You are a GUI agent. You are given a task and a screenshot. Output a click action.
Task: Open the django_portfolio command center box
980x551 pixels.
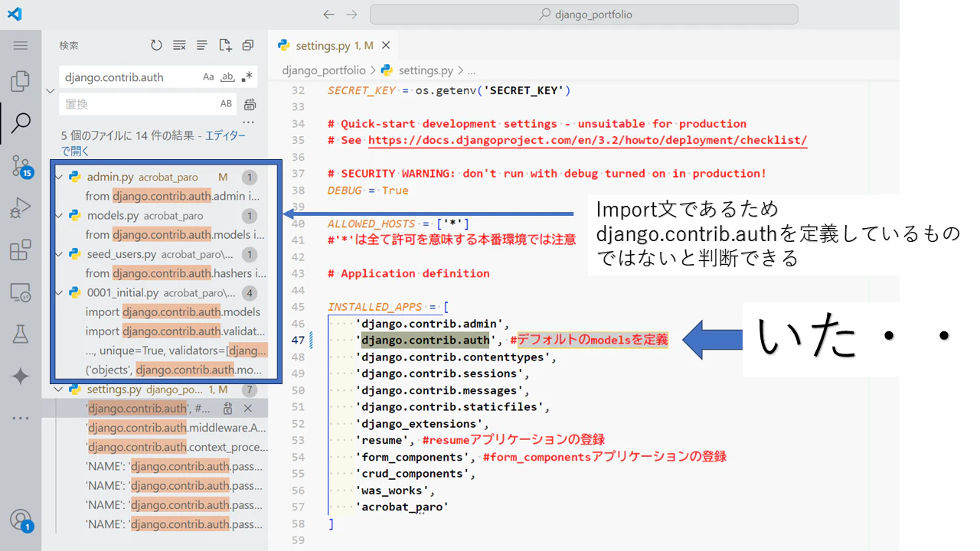[x=584, y=15]
